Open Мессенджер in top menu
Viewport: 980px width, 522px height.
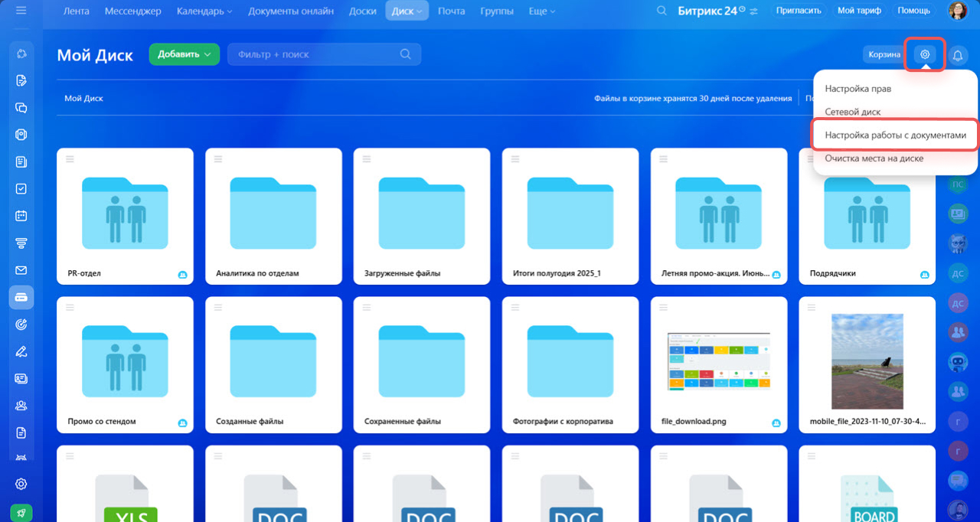pos(132,11)
